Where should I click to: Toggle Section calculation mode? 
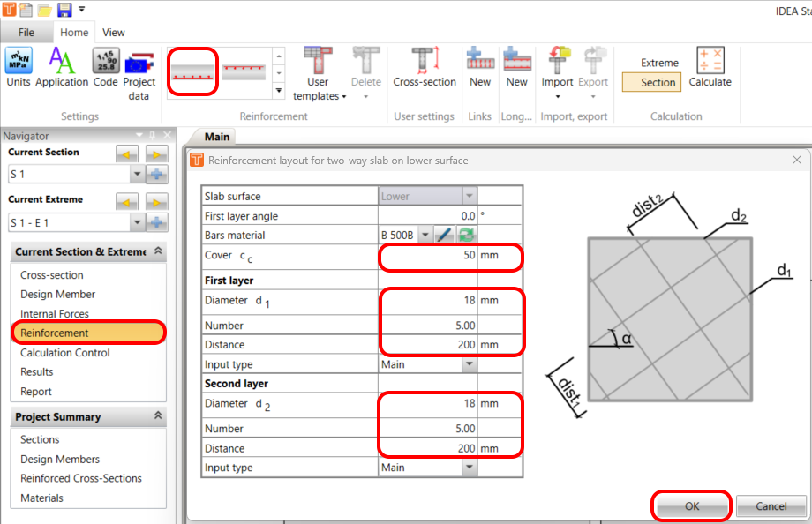point(650,82)
